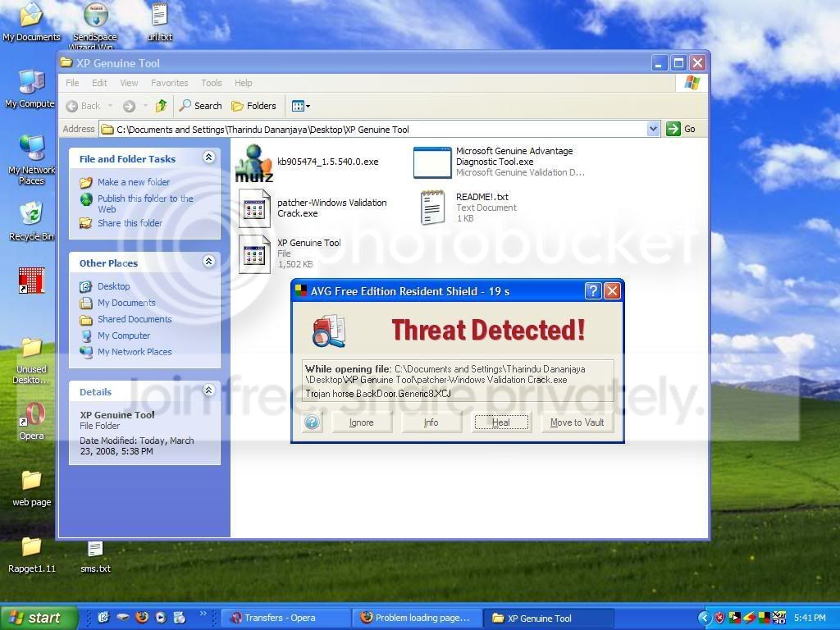The width and height of the screenshot is (840, 630).
Task: Open web page folder on desktop
Action: (x=31, y=481)
